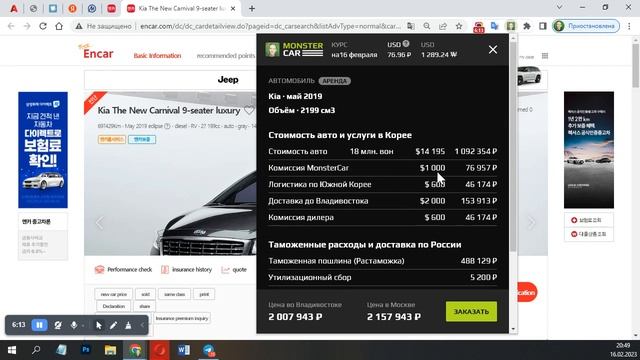Toggle the browser side panel icon
Image resolution: width=640 pixels, height=360 pixels.
[x=542, y=26]
